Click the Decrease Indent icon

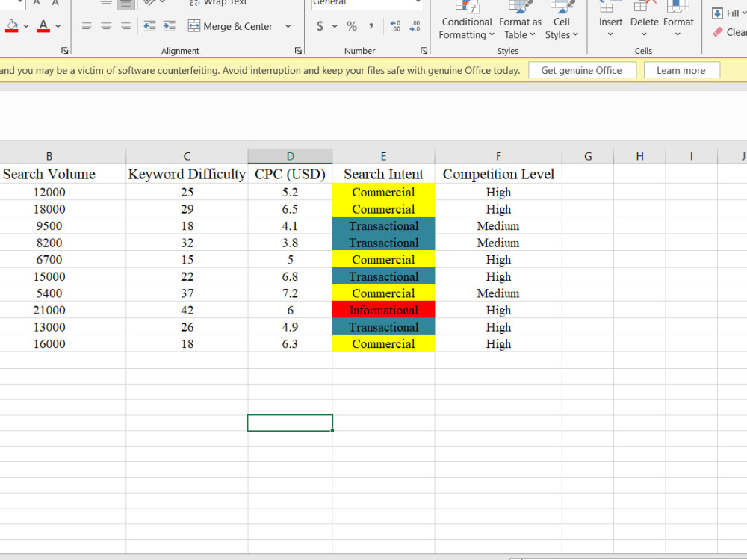(x=149, y=26)
